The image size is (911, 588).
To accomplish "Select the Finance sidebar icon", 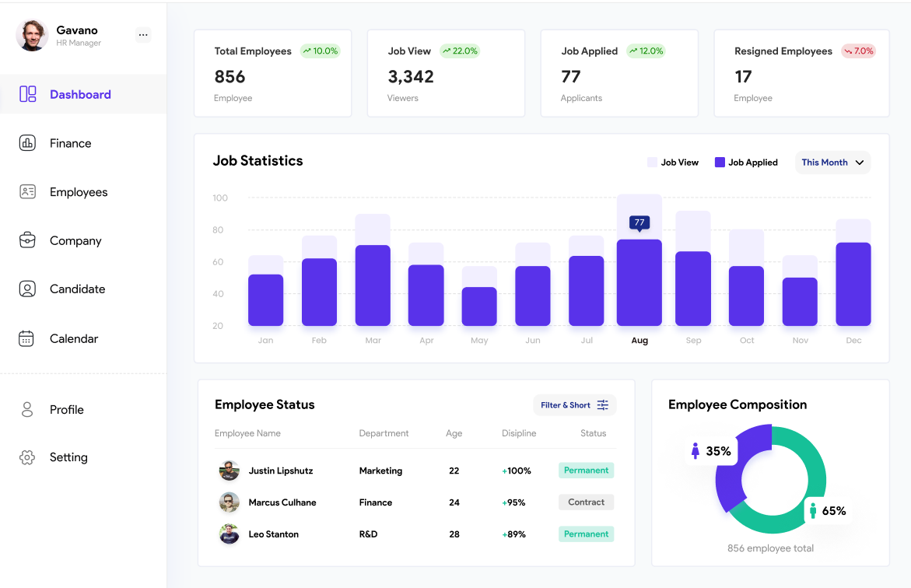I will coord(27,143).
